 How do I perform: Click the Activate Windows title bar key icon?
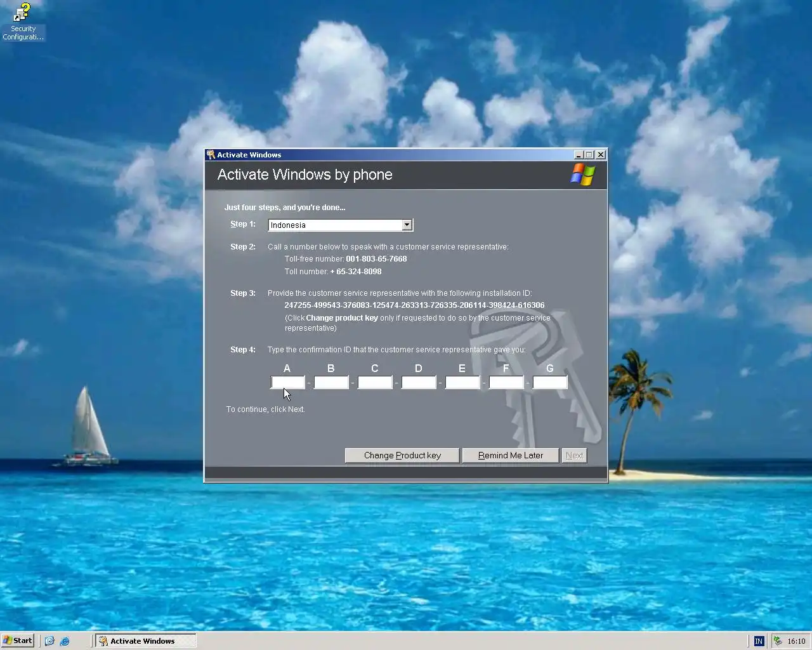pos(211,155)
